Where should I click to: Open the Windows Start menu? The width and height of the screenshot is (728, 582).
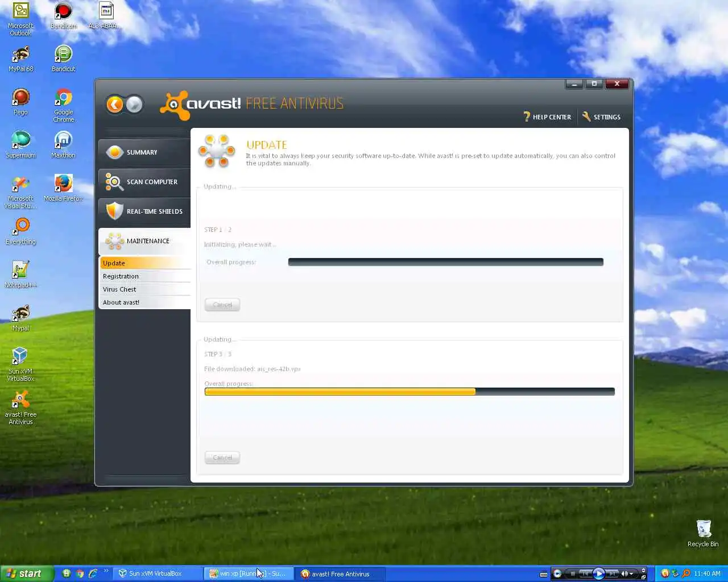pyautogui.click(x=27, y=573)
